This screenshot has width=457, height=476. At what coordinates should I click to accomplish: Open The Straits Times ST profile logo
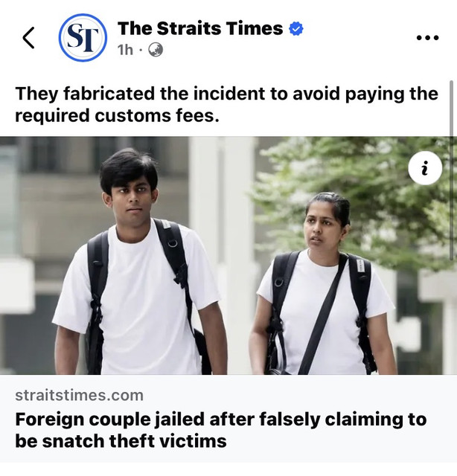coord(83,38)
